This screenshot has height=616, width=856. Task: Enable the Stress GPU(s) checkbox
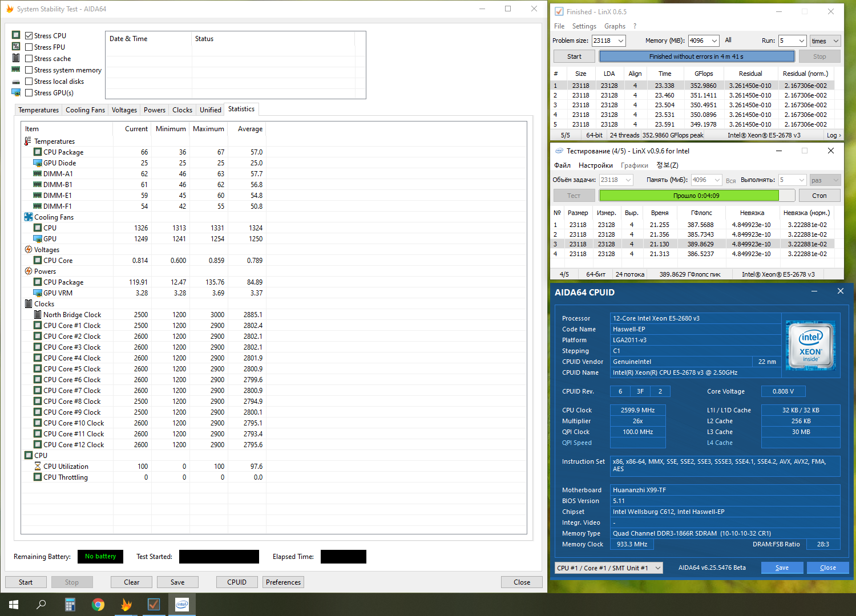(x=29, y=92)
